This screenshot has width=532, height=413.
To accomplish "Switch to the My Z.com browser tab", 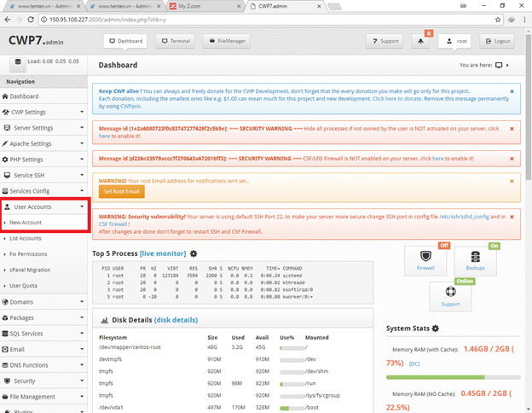I will (205, 6).
